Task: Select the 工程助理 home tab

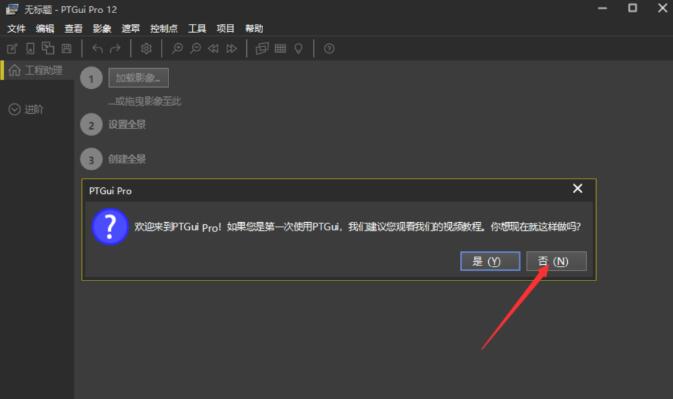Action: click(36, 70)
